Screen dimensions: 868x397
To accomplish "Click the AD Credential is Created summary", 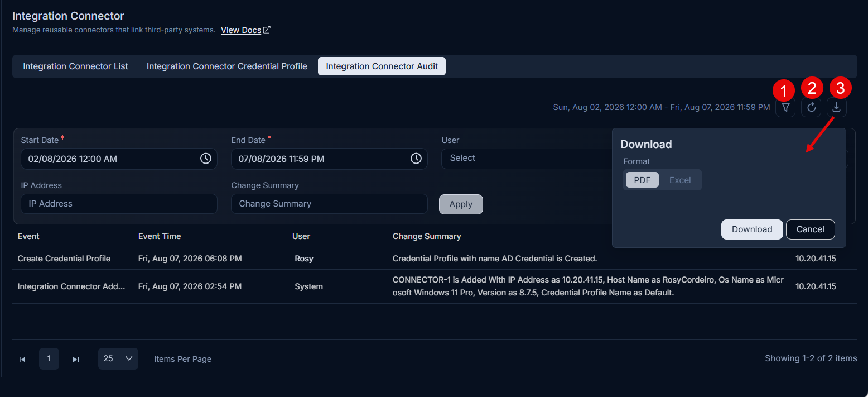I will click(x=495, y=259).
